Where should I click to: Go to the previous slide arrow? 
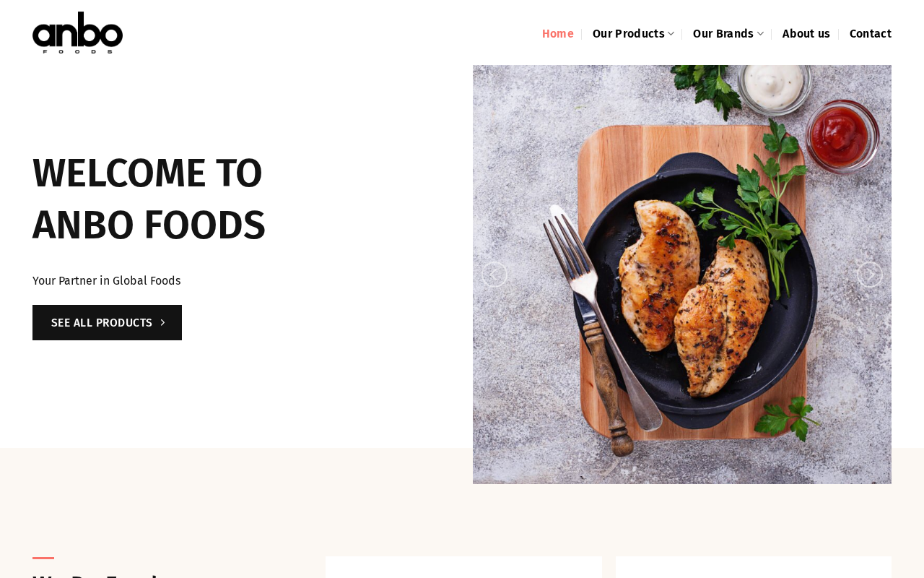point(494,275)
